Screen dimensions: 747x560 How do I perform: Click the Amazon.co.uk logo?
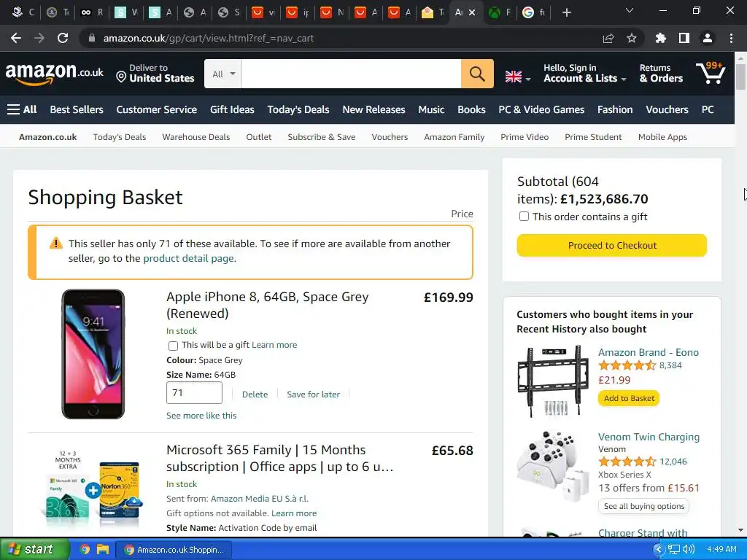pos(54,74)
